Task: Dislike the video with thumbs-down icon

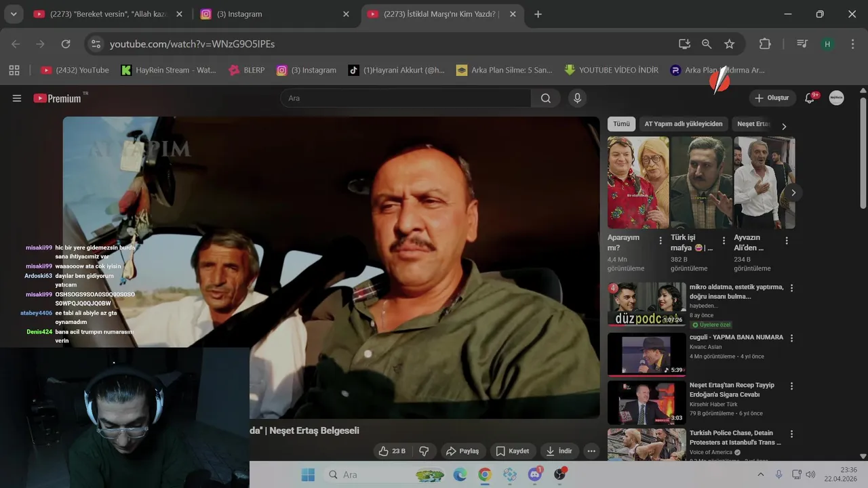Action: [424, 451]
